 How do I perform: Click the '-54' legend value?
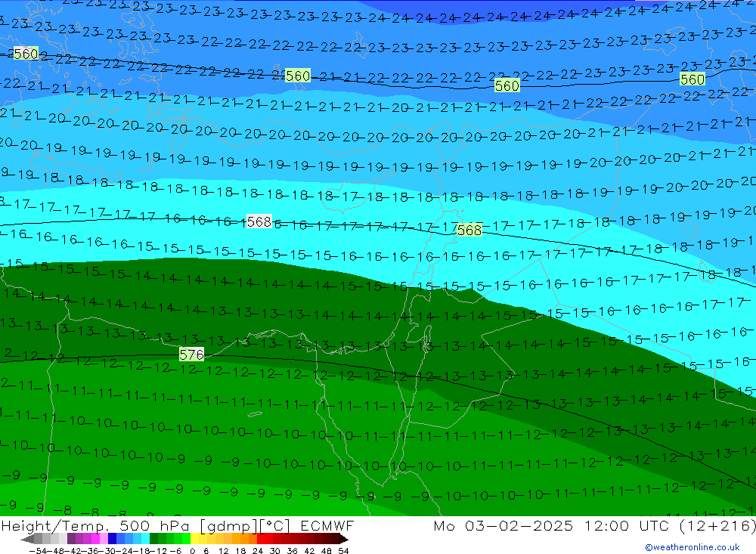pos(38,551)
